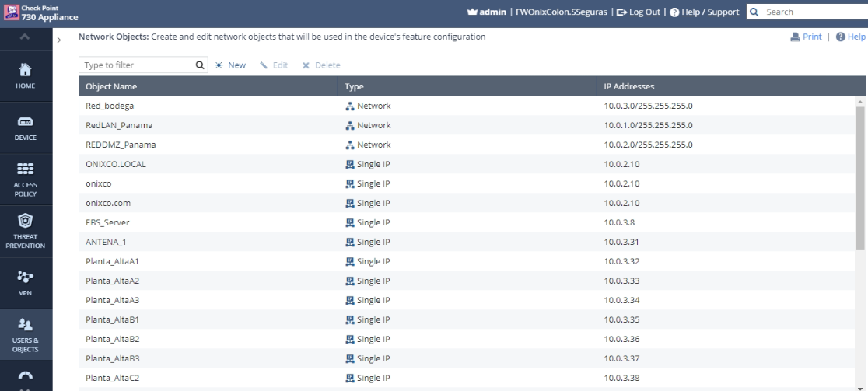This screenshot has width=868, height=391.
Task: Click the filter magnifier icon
Action: (x=200, y=65)
